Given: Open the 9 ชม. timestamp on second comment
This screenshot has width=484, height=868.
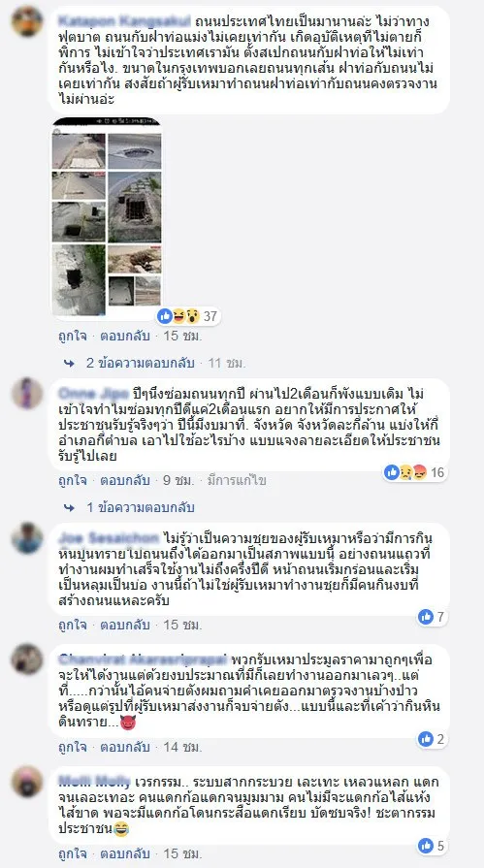Looking at the screenshot, I should click(x=178, y=480).
